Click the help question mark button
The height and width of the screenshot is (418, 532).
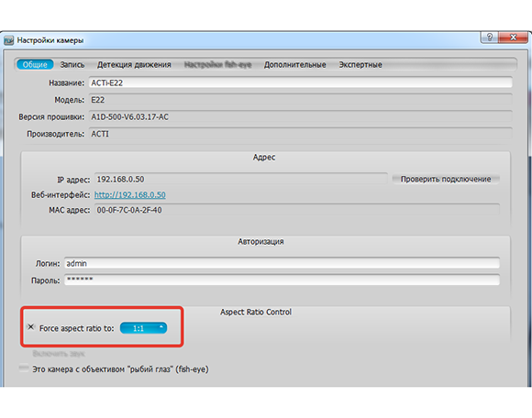click(x=490, y=38)
